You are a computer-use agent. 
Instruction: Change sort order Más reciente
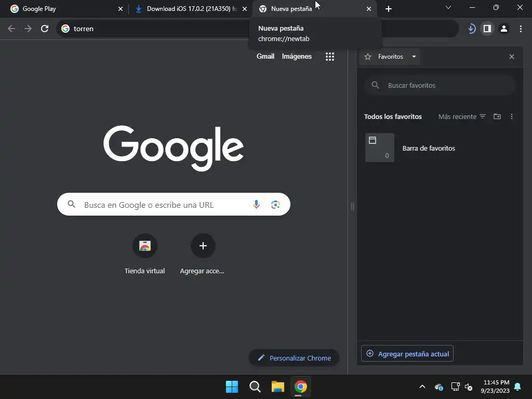tap(462, 117)
